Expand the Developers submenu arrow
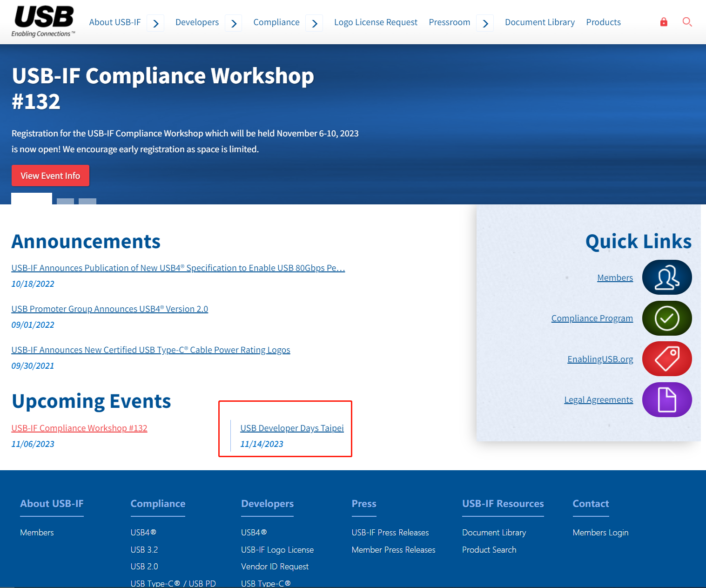Screen dimensions: 706x588 pyautogui.click(x=234, y=23)
